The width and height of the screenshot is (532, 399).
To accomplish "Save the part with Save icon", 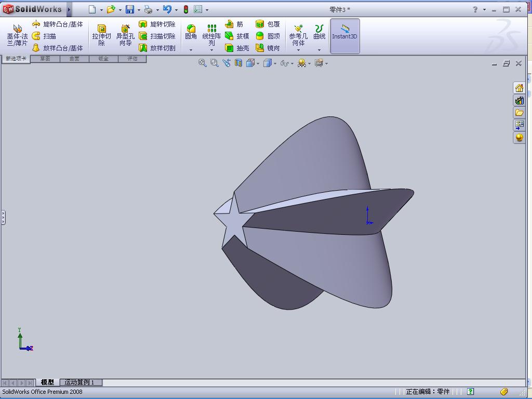I will pos(129,9).
